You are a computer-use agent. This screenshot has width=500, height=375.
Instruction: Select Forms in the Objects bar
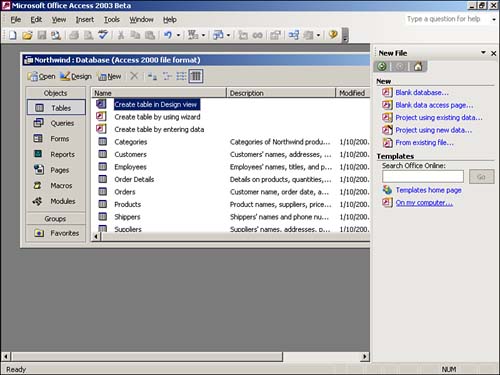click(55, 139)
